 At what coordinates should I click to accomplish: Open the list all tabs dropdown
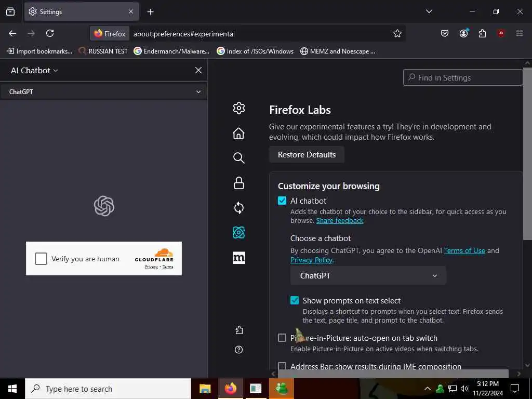[x=429, y=11]
